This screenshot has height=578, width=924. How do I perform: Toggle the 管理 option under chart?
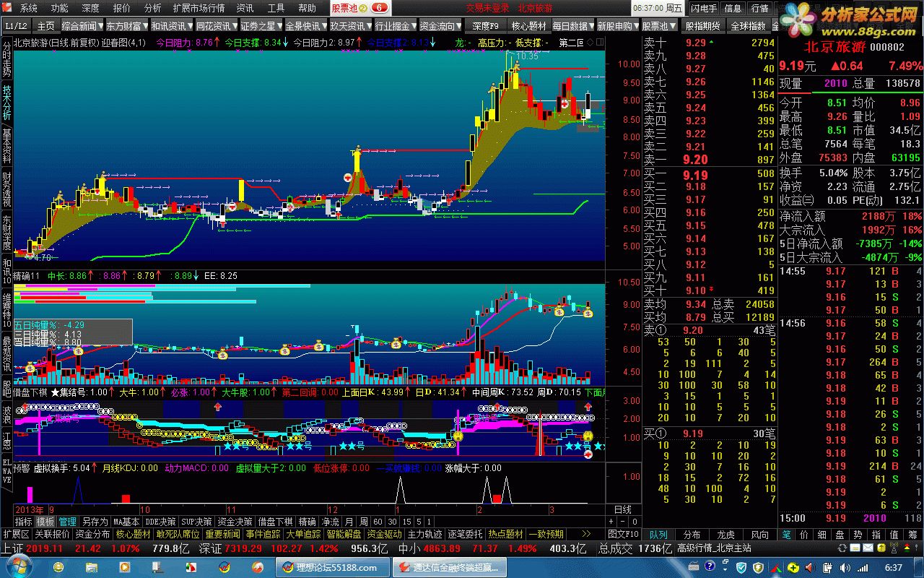pos(68,522)
